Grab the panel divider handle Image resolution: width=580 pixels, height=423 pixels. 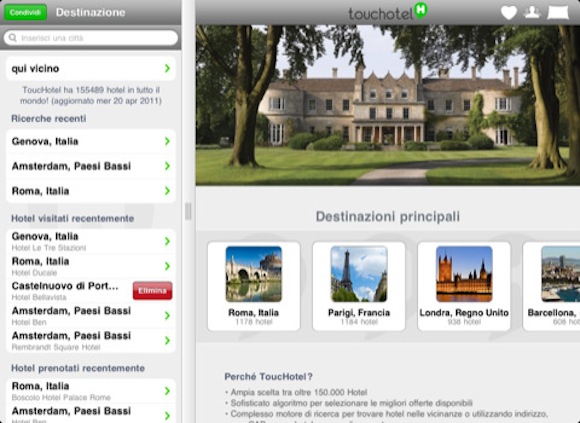188,212
